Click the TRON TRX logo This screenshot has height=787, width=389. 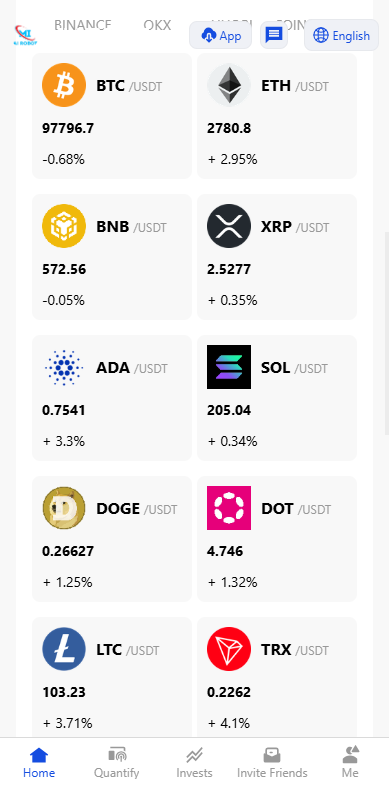coord(229,649)
